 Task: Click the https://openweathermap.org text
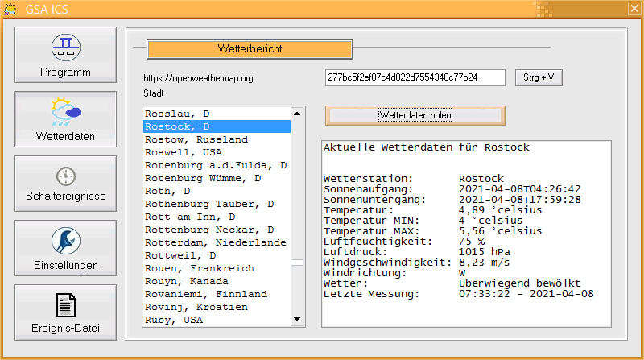(198, 78)
